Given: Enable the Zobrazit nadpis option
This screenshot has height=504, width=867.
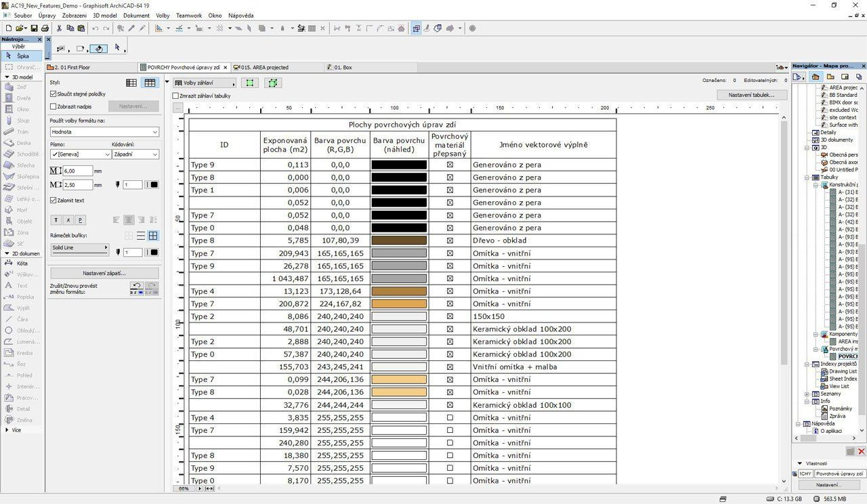Looking at the screenshot, I should [x=53, y=107].
